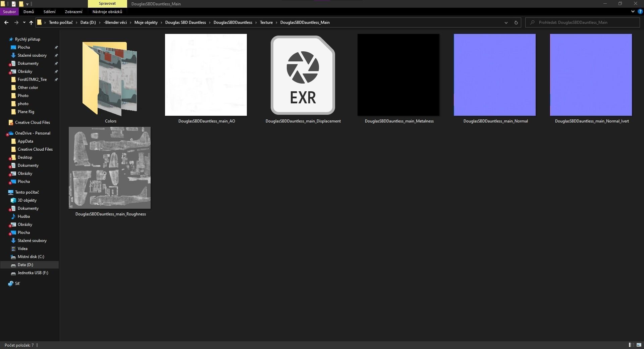Open the AppData folder under OneDrive
Viewport: 644px width, 349px height.
click(25, 141)
